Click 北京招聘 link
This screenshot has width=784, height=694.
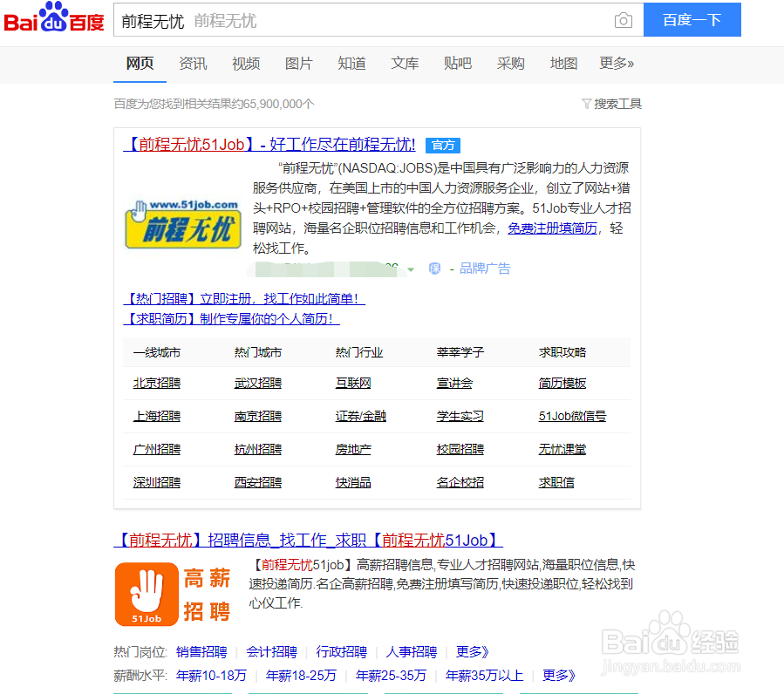[156, 383]
